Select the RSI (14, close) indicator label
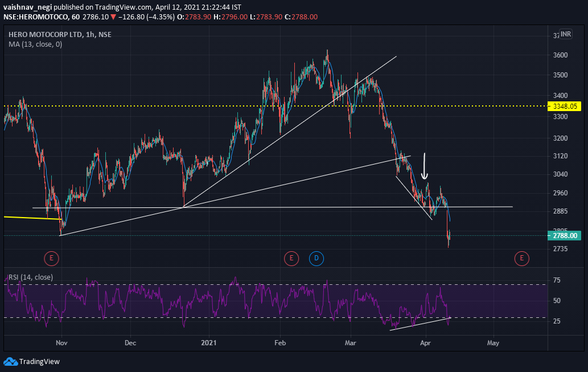This screenshot has height=372, width=588. [31, 277]
